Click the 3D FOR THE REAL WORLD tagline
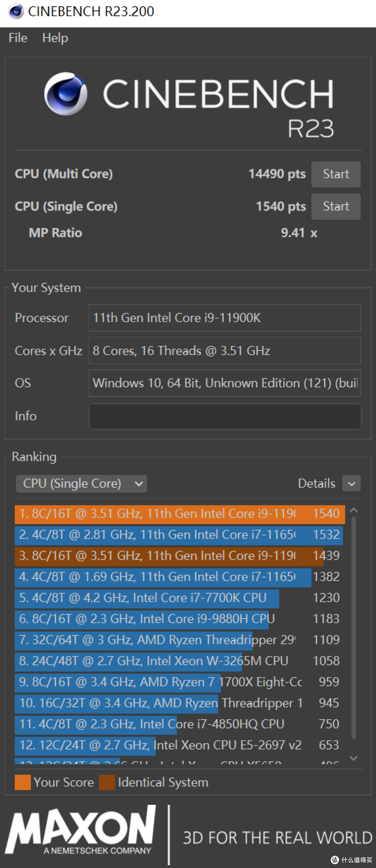 (278, 838)
